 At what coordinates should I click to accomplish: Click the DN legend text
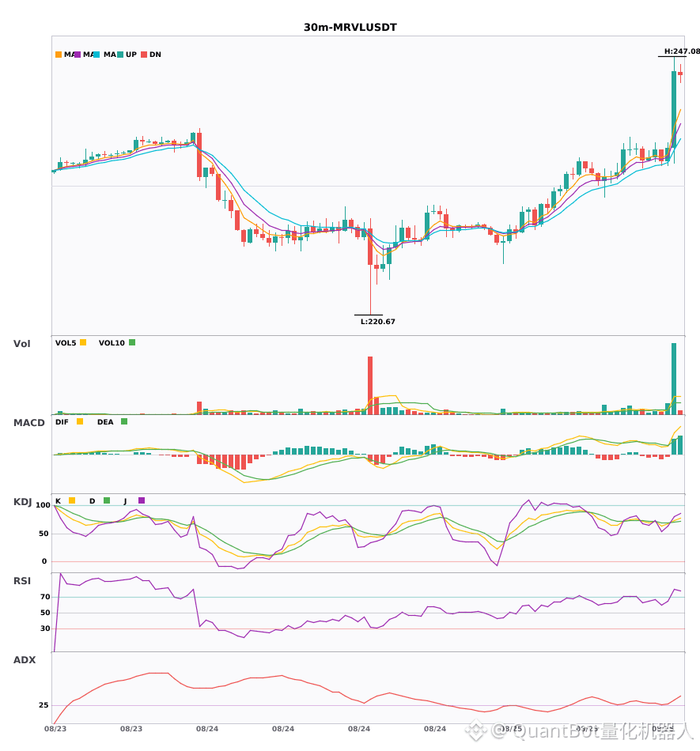click(x=155, y=55)
